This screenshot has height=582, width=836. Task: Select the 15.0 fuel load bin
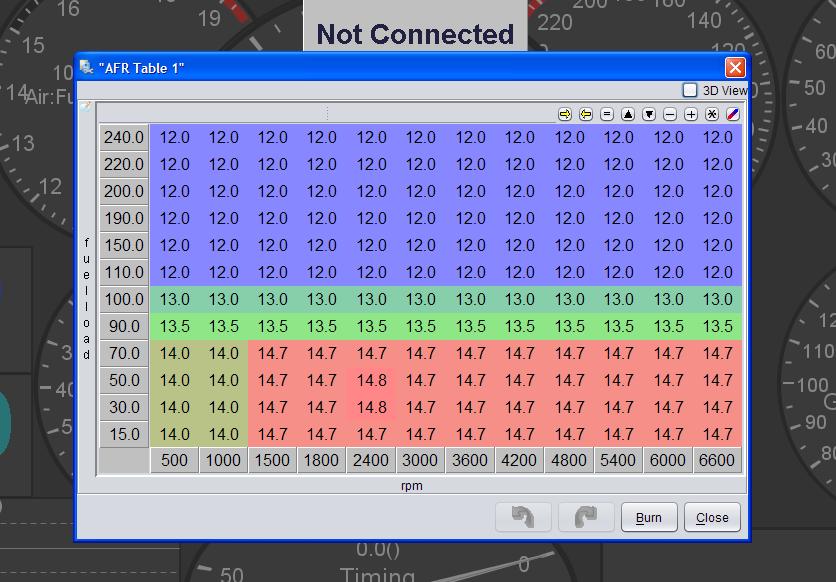(124, 434)
